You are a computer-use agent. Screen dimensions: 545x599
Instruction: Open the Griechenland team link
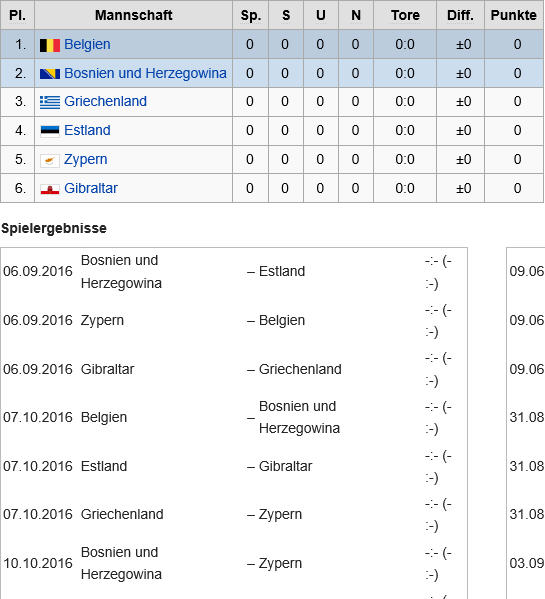105,101
